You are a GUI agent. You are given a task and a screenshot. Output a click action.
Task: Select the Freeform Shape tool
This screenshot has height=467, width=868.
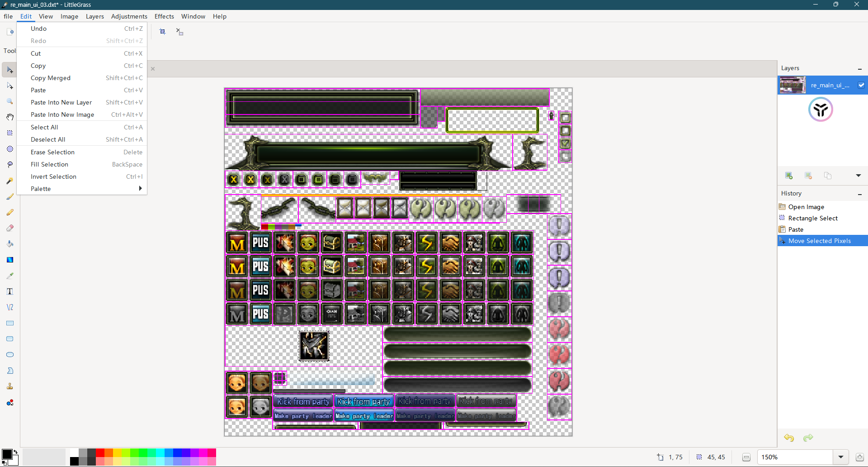tap(10, 371)
